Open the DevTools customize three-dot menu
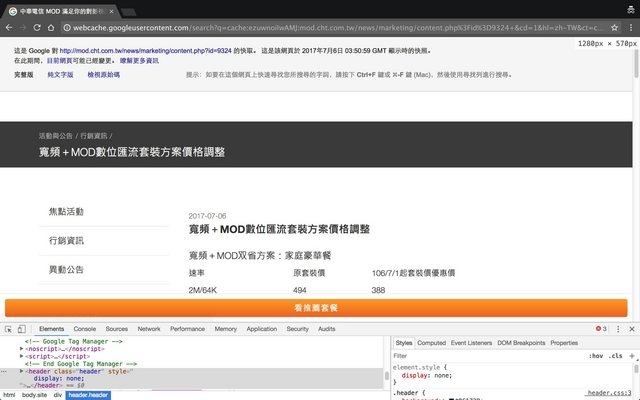640x400 pixels. [x=618, y=329]
